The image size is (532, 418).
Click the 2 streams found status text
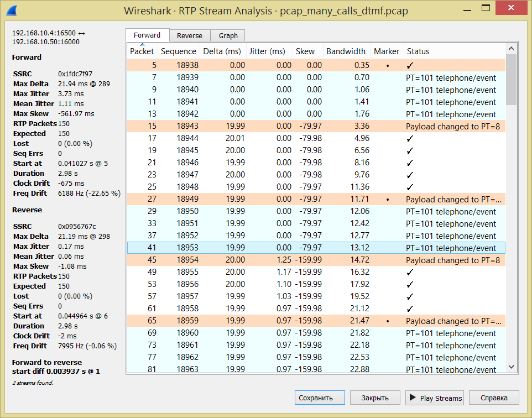pyautogui.click(x=33, y=383)
